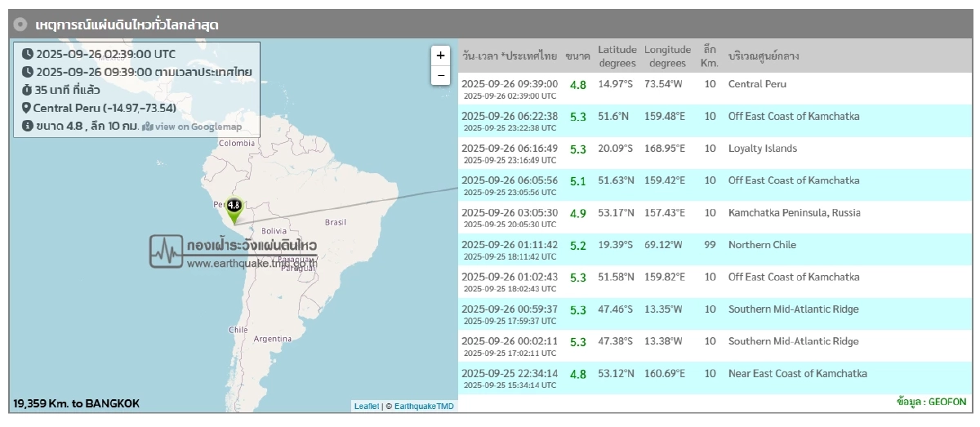Open the Leaflet attribution link
This screenshot has width=980, height=427.
pos(366,406)
